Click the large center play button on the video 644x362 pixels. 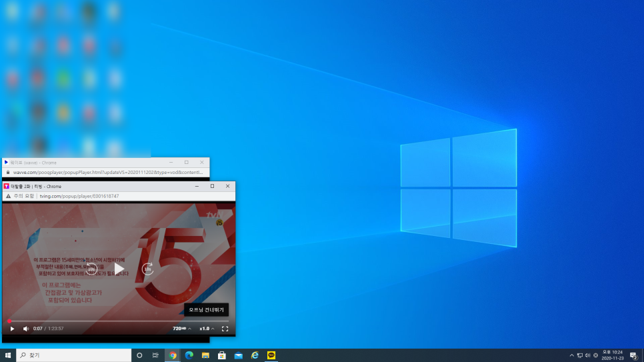click(119, 269)
